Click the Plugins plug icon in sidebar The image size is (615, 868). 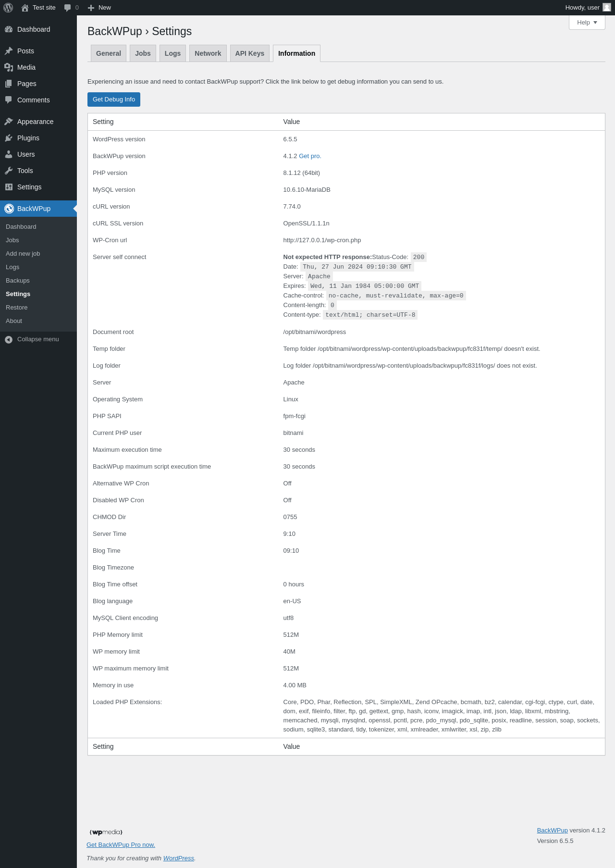tap(9, 138)
